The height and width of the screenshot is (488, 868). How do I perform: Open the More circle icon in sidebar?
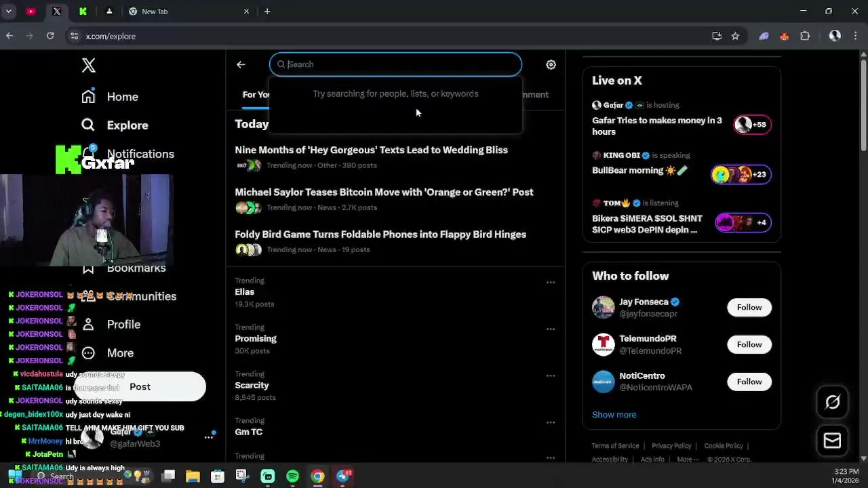coord(88,353)
